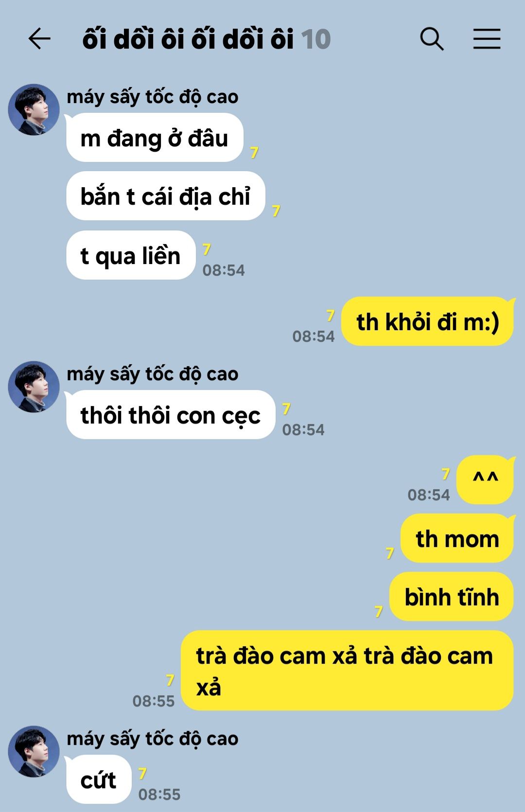Select the yellow 'th khỏi đi m:)' bubble
This screenshot has height=812, width=525.
tap(428, 321)
